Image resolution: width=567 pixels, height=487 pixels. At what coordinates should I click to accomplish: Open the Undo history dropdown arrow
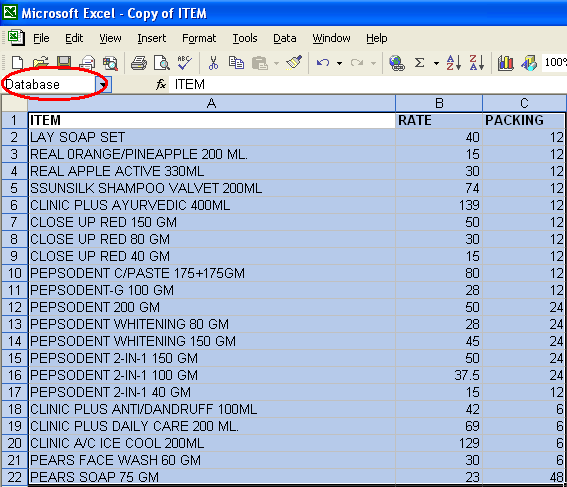pyautogui.click(x=339, y=63)
